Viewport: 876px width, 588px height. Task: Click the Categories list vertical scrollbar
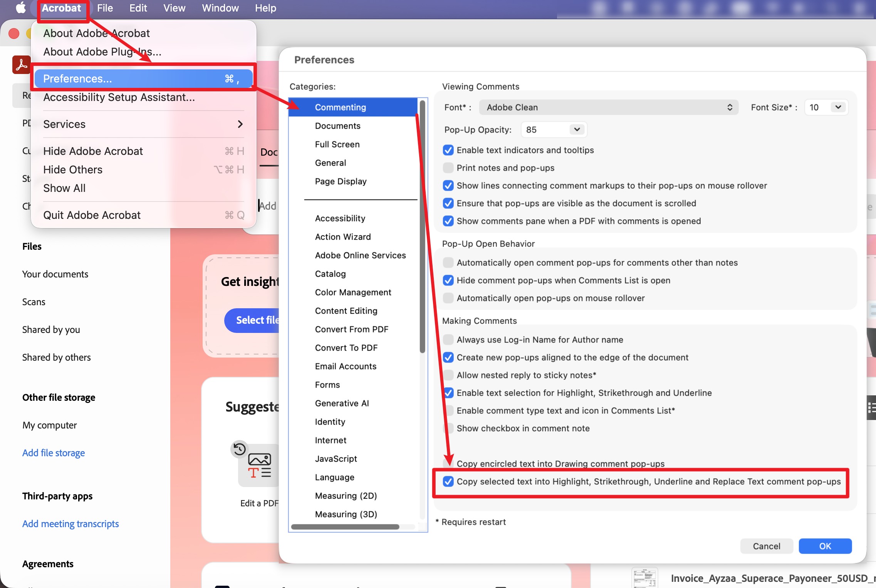(x=423, y=227)
